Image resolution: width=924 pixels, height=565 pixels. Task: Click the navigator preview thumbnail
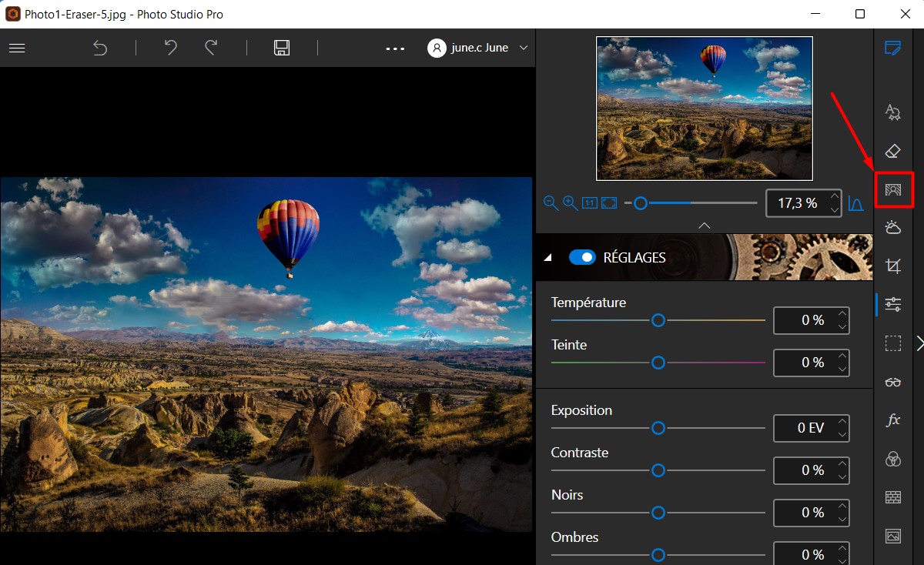pyautogui.click(x=705, y=109)
